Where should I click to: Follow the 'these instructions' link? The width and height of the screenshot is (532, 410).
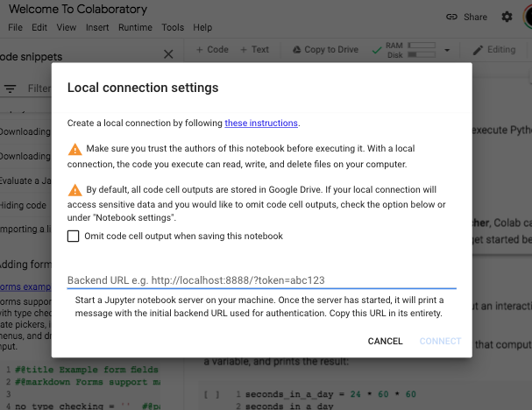(x=261, y=123)
